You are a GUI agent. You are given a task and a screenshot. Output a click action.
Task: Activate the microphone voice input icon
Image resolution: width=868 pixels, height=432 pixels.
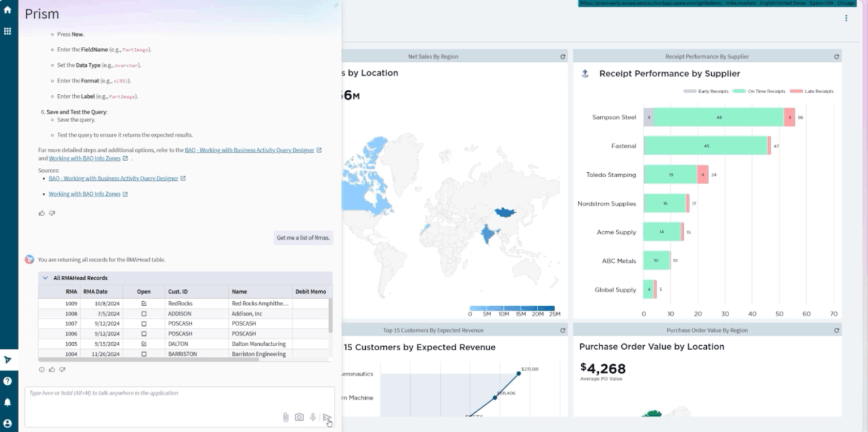coord(313,417)
